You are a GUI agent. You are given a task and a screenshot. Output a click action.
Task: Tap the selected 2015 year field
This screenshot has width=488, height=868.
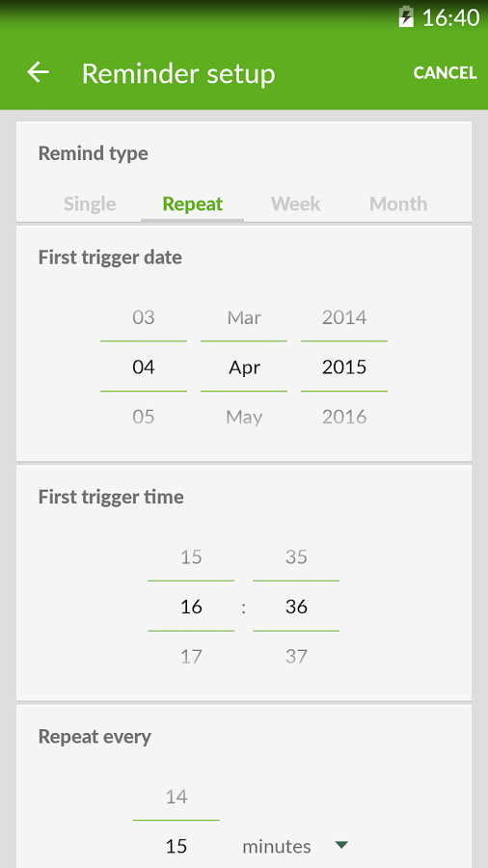coord(344,367)
